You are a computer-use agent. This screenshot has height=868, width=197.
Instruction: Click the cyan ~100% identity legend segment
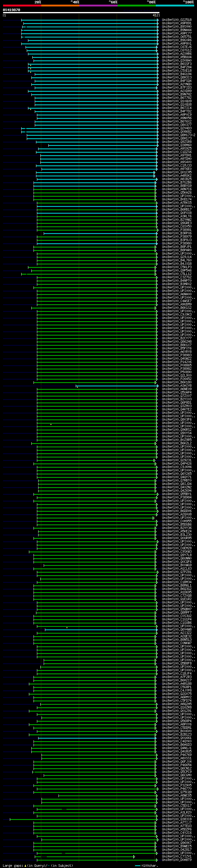(175, 6)
